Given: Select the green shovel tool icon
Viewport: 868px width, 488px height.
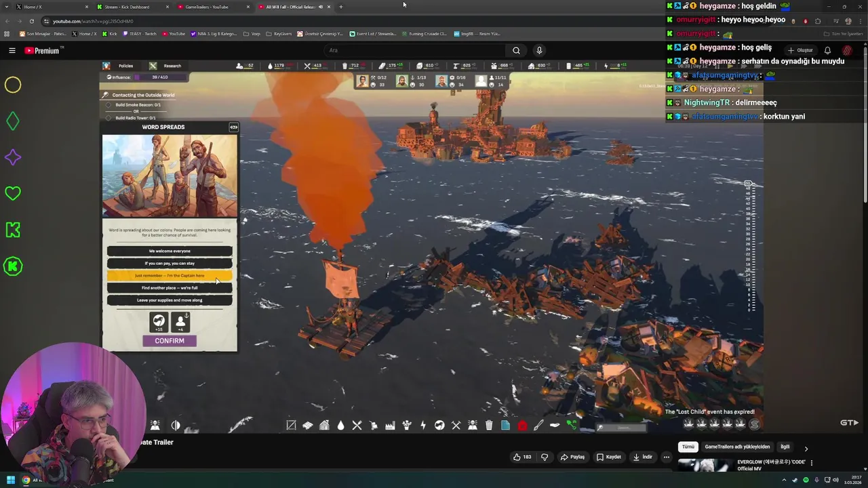Looking at the screenshot, I should pyautogui.click(x=572, y=425).
